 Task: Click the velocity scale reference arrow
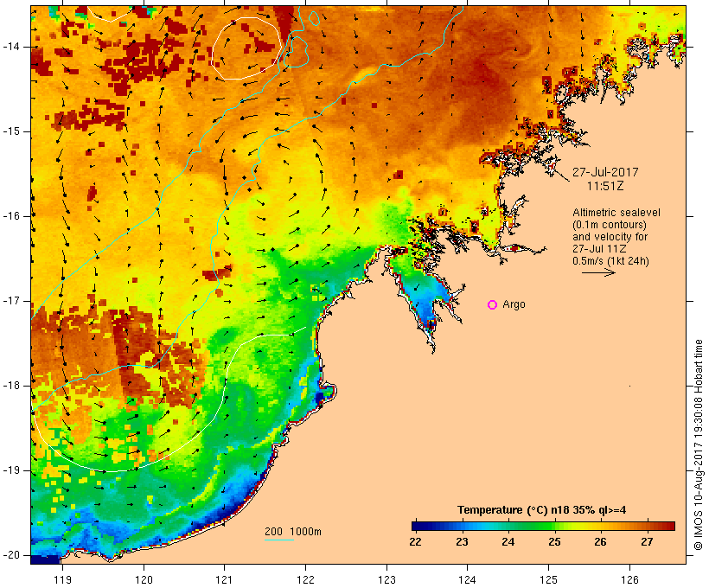point(598,272)
